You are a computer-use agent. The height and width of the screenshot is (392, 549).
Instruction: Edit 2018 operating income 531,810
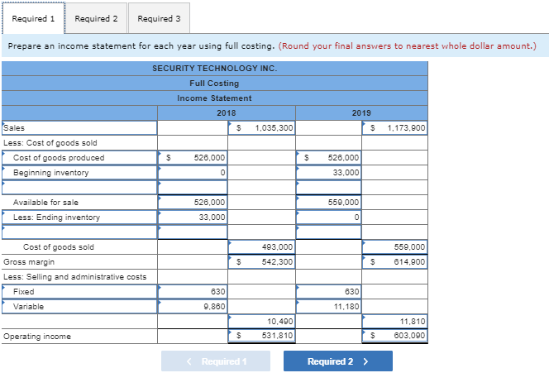(x=261, y=336)
